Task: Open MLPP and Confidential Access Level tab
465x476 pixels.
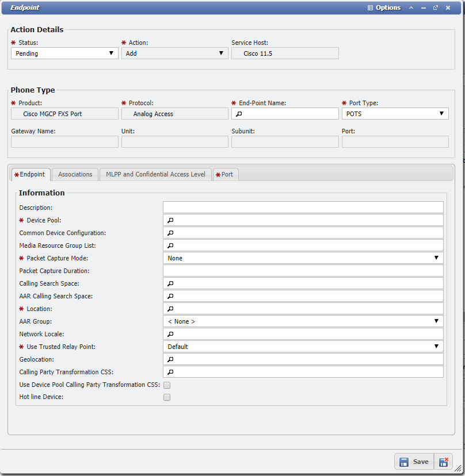Action: click(x=155, y=174)
